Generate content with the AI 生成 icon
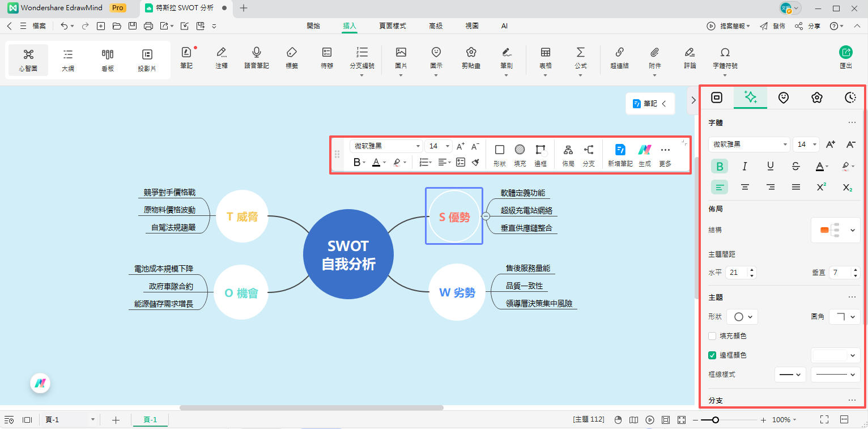The height and width of the screenshot is (429, 868). click(x=645, y=153)
